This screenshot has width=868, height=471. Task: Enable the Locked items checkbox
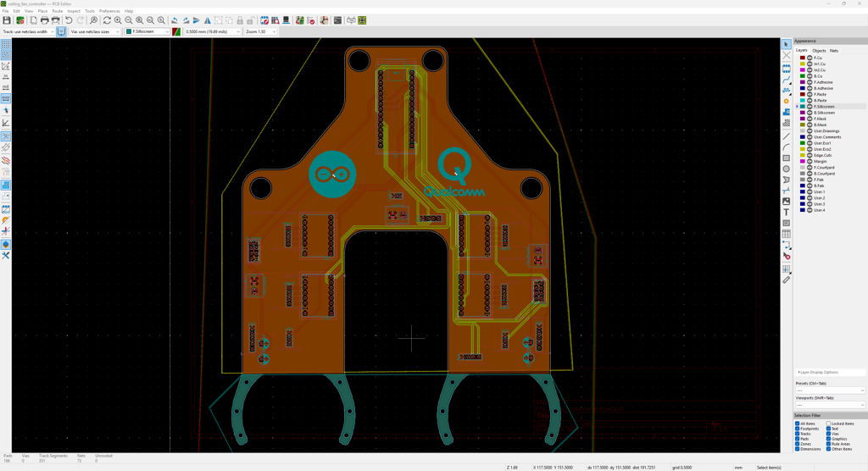(829, 424)
